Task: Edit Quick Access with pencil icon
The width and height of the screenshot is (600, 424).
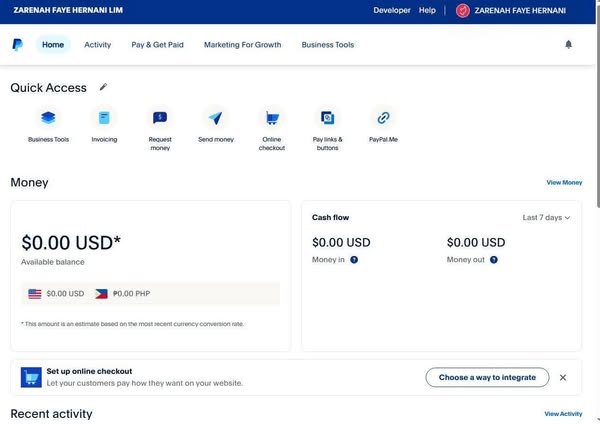Action: pos(103,87)
